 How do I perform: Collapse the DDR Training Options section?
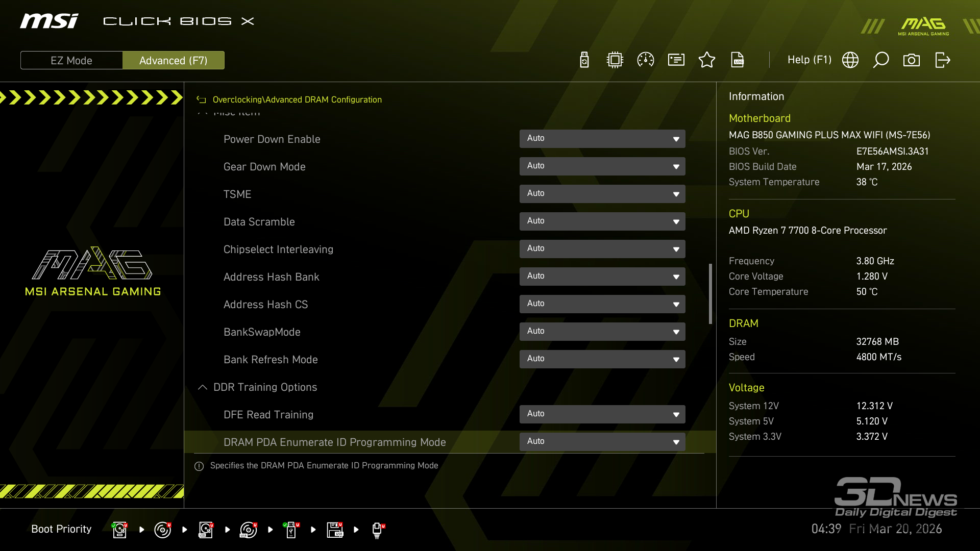click(203, 387)
